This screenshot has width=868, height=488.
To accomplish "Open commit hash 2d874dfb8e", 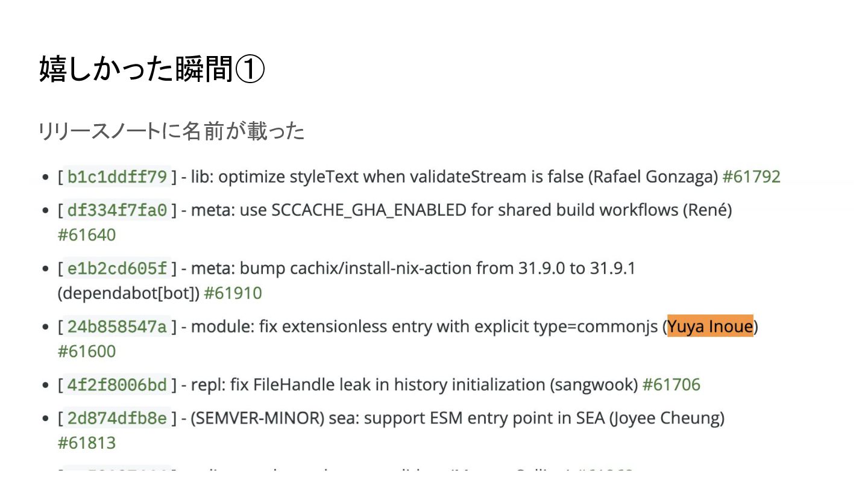I will 117,418.
